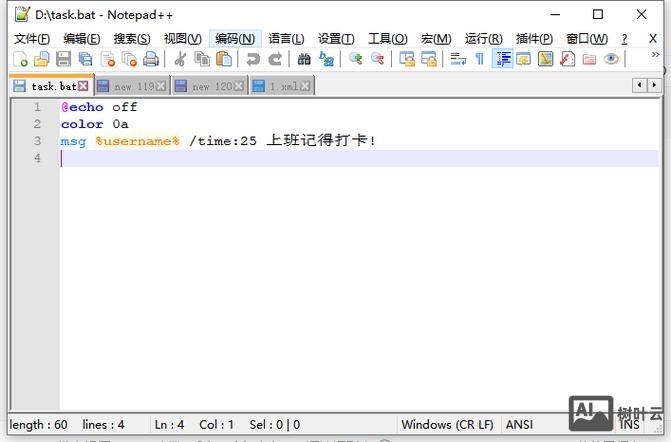
Task: Open the 语言(L) menu
Action: (286, 39)
